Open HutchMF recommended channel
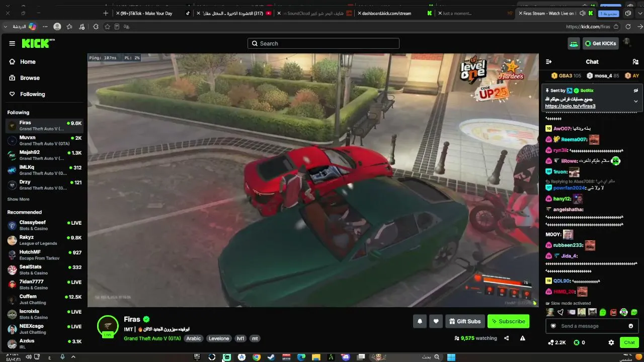This screenshot has width=644, height=362. (x=44, y=255)
